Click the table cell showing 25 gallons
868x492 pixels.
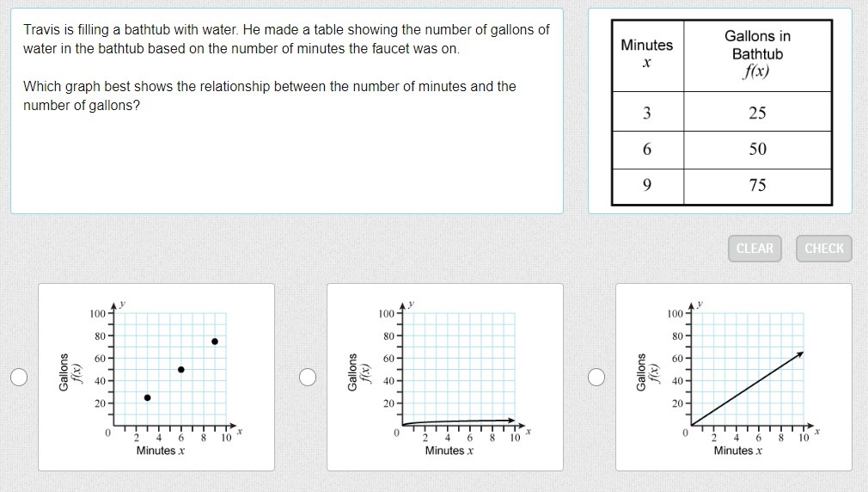point(757,113)
